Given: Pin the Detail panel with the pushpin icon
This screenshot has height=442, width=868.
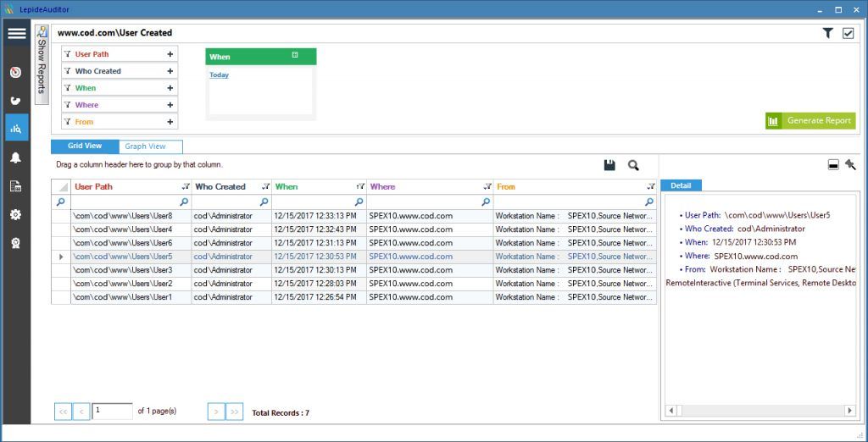Looking at the screenshot, I should pyautogui.click(x=850, y=165).
